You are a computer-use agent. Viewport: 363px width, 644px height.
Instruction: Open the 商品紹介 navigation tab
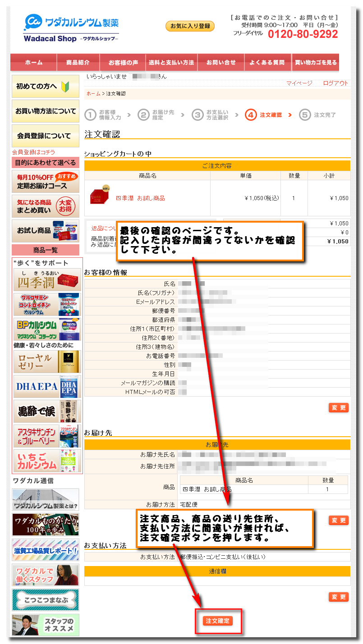[78, 62]
